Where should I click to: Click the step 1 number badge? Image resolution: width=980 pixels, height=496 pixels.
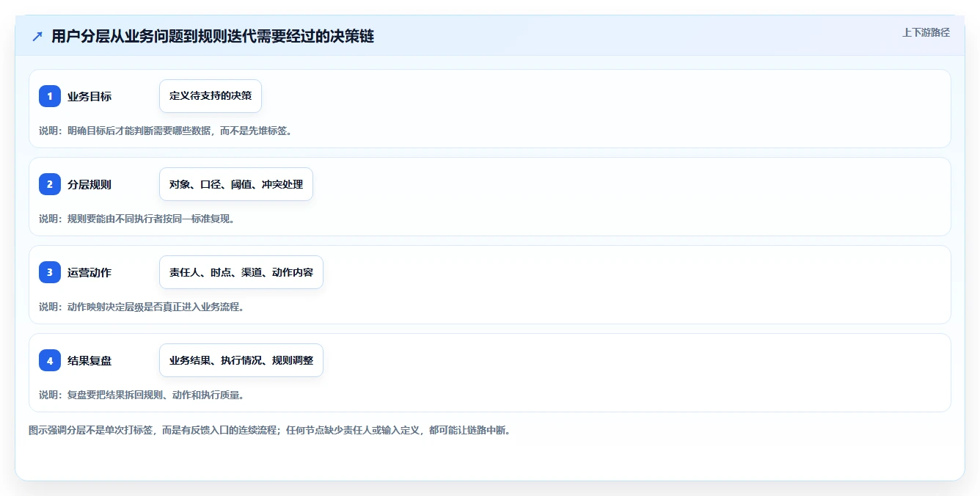click(50, 96)
